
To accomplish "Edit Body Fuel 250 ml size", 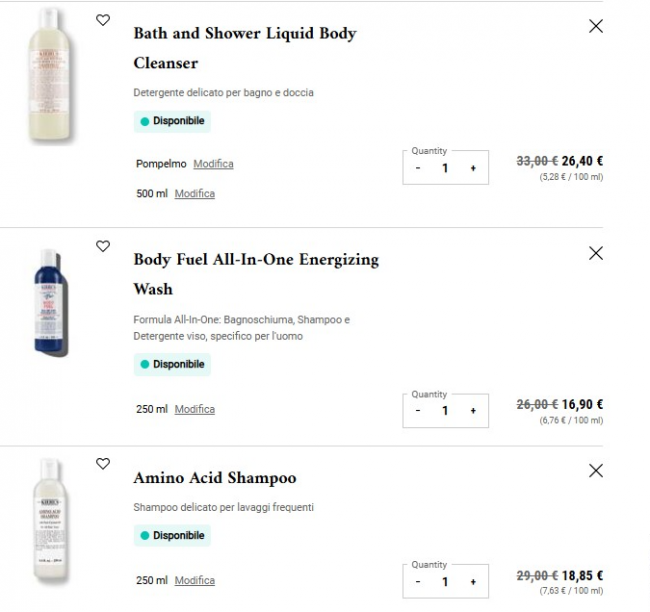I will tap(195, 409).
